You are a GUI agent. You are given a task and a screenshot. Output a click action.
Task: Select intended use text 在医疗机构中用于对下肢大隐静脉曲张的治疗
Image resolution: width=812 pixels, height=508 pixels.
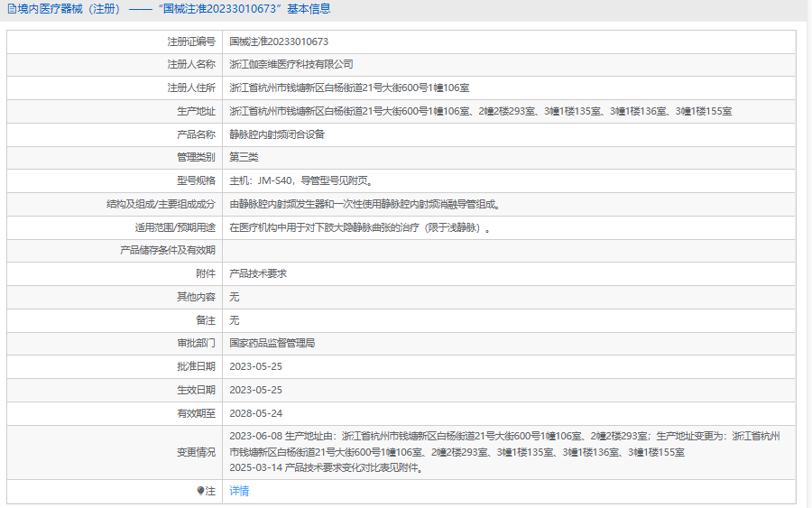(x=360, y=227)
